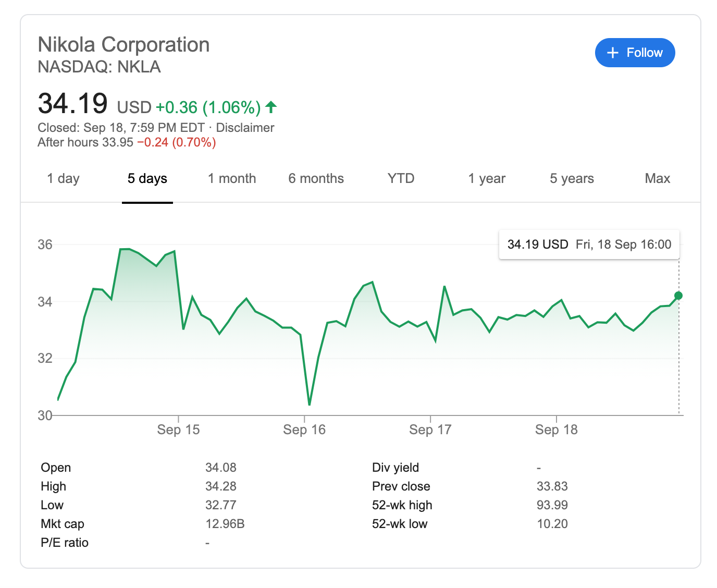Select the 1 year tab
This screenshot has width=717, height=588.
[x=487, y=179]
